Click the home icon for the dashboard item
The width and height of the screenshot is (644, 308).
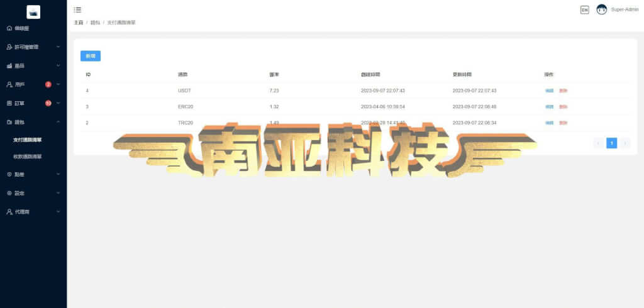(x=9, y=28)
